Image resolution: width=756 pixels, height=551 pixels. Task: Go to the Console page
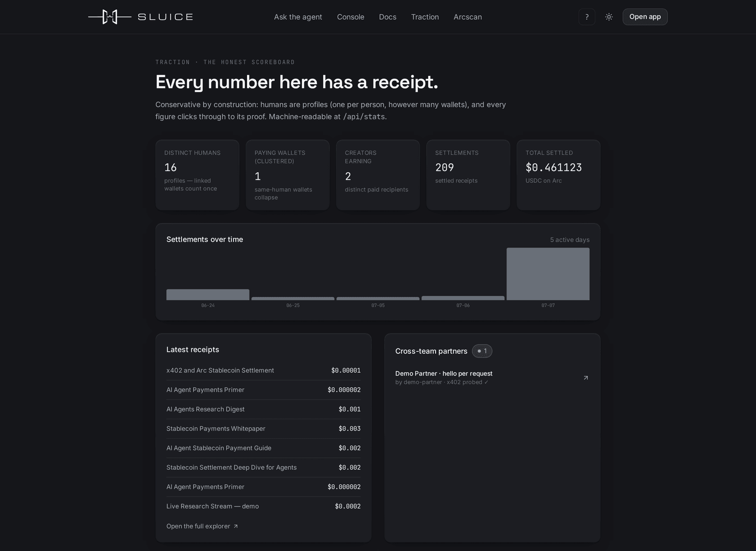point(351,17)
